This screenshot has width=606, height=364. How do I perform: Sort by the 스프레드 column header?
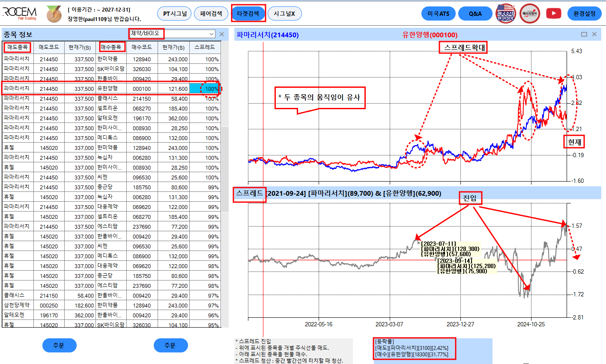tap(205, 47)
